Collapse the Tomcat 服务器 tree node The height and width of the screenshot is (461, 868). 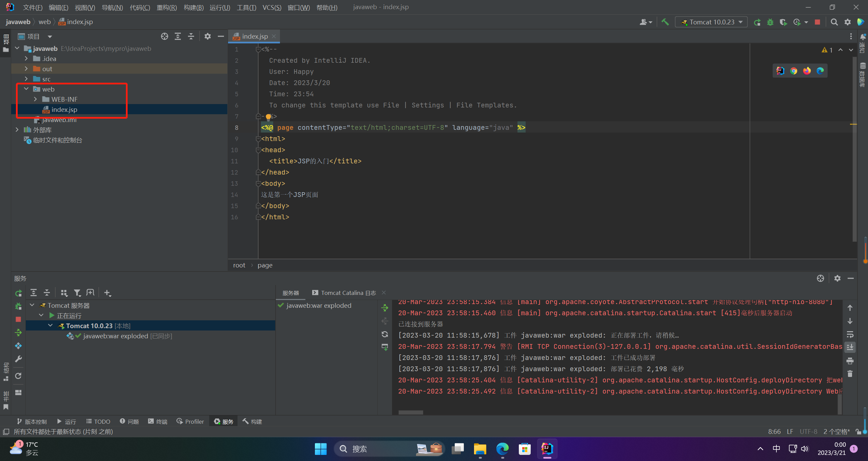click(x=32, y=305)
